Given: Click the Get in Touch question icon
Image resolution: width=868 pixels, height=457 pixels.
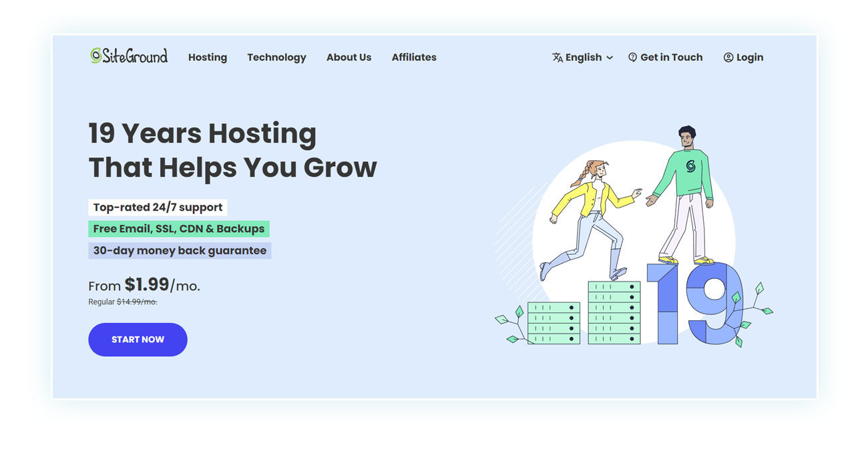Looking at the screenshot, I should click(x=632, y=57).
